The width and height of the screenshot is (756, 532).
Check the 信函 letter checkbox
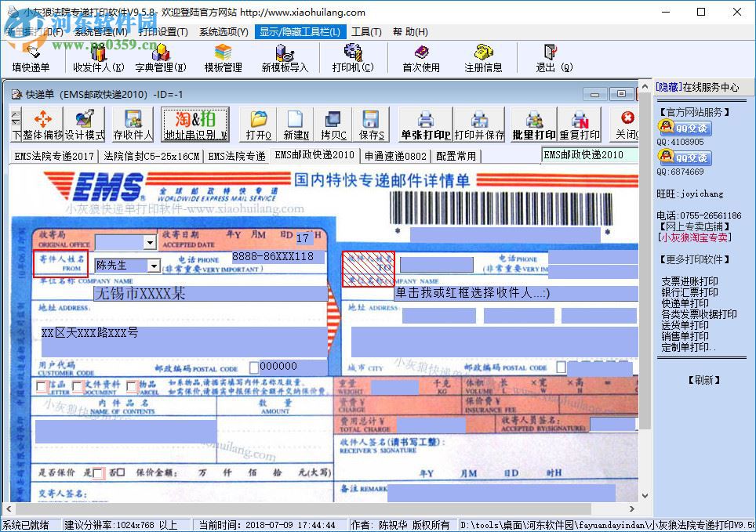(42, 385)
